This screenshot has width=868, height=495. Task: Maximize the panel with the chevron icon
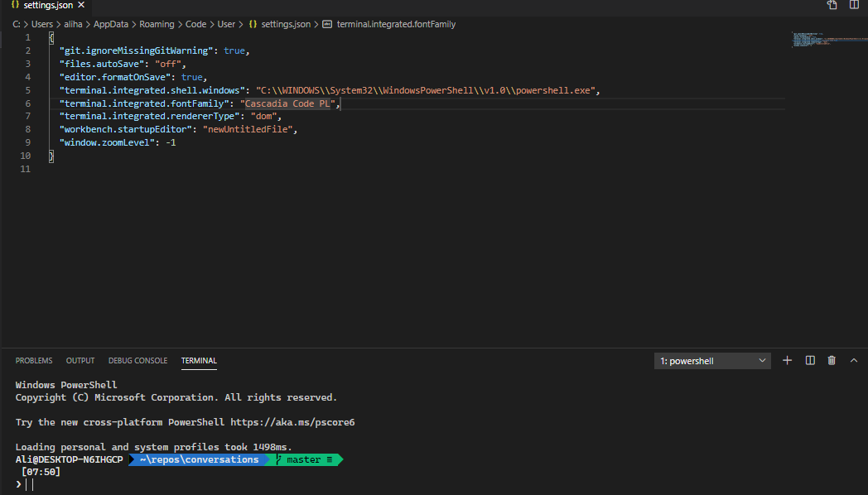(x=853, y=360)
